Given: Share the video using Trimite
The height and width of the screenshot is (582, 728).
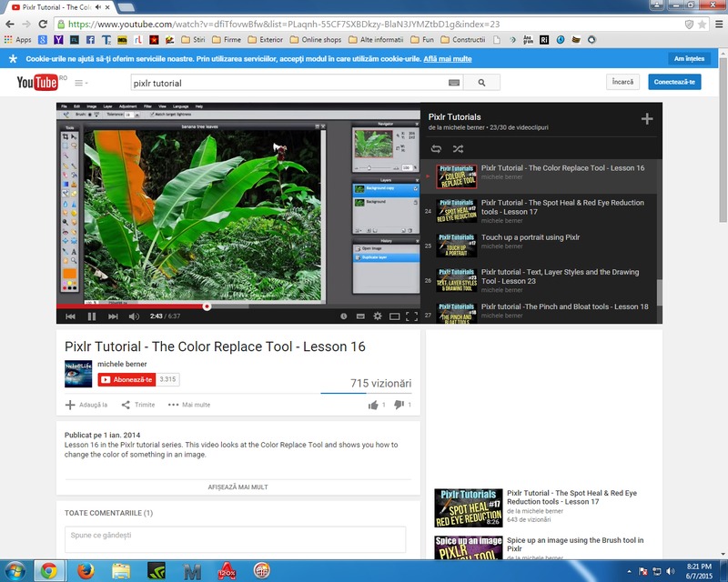Looking at the screenshot, I should (138, 406).
